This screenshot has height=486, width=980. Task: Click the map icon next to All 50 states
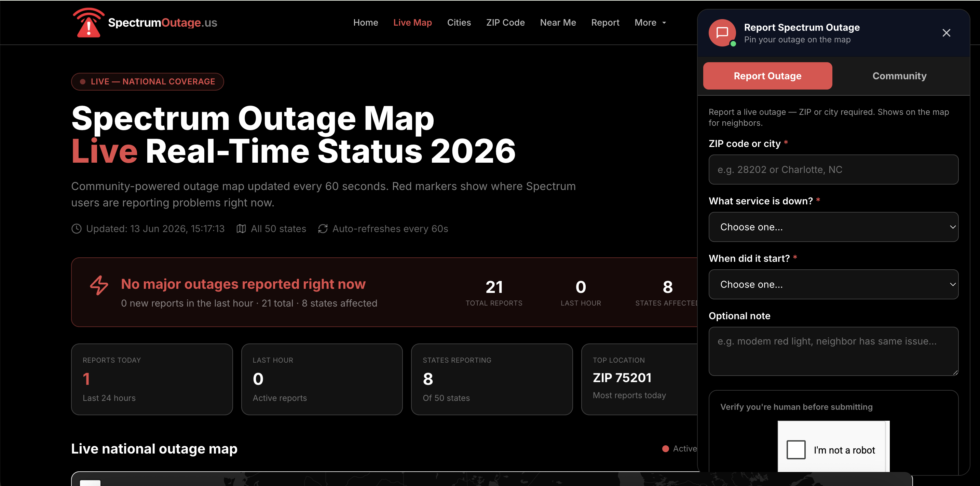click(x=241, y=229)
